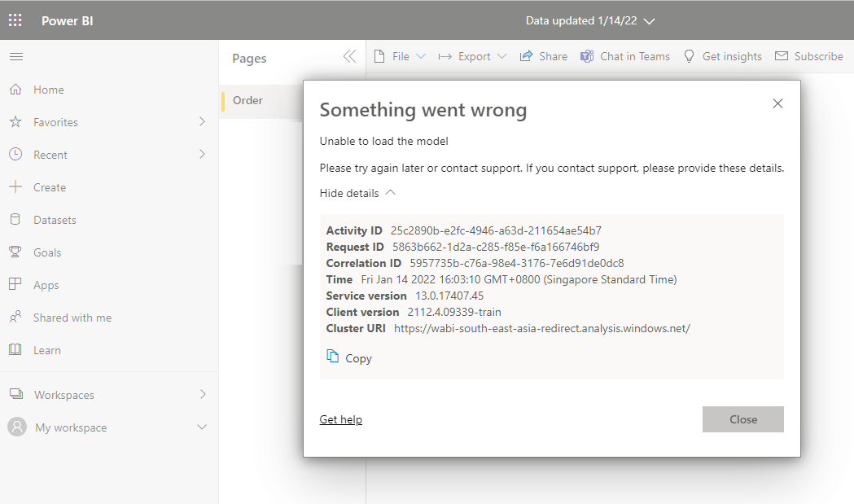The width and height of the screenshot is (854, 504).
Task: Click the Datasets cylinder icon
Action: point(15,220)
